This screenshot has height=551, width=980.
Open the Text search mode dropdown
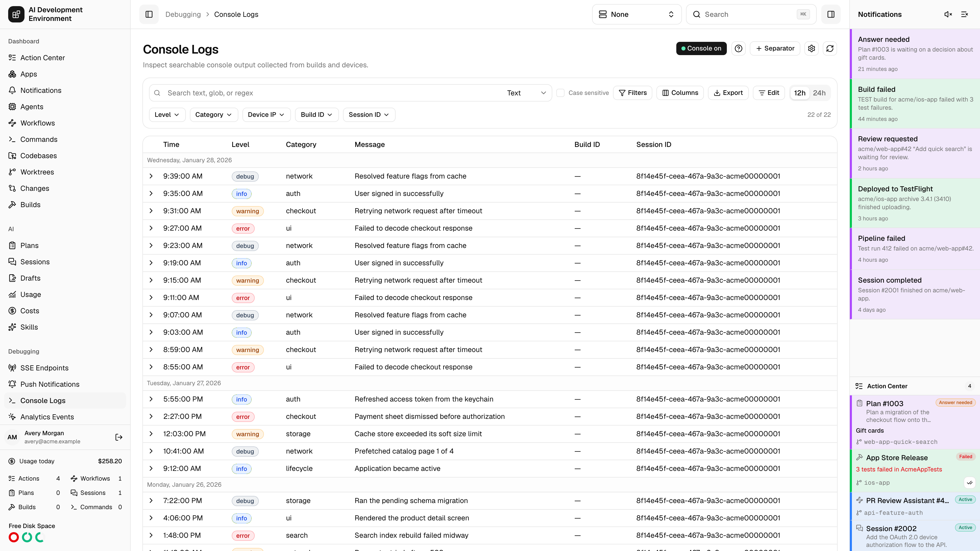[526, 93]
